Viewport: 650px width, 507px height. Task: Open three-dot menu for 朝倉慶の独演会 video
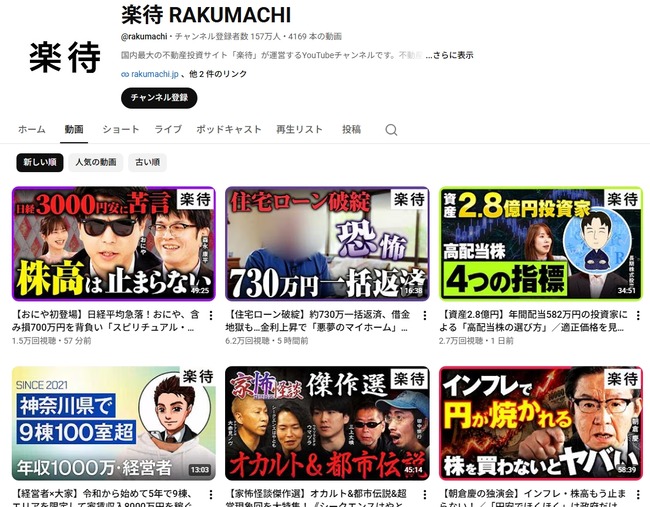tap(638, 495)
